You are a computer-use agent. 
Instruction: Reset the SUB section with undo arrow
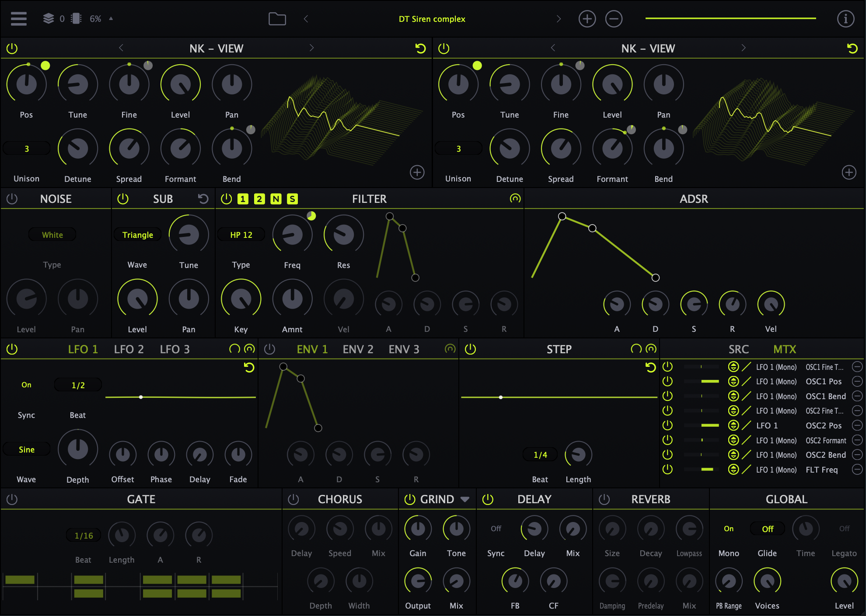203,199
